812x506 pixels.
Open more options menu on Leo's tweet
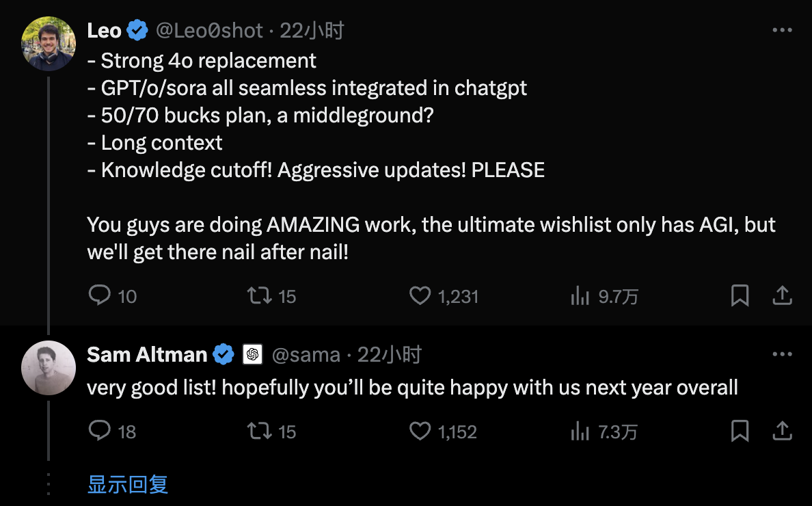pyautogui.click(x=782, y=30)
